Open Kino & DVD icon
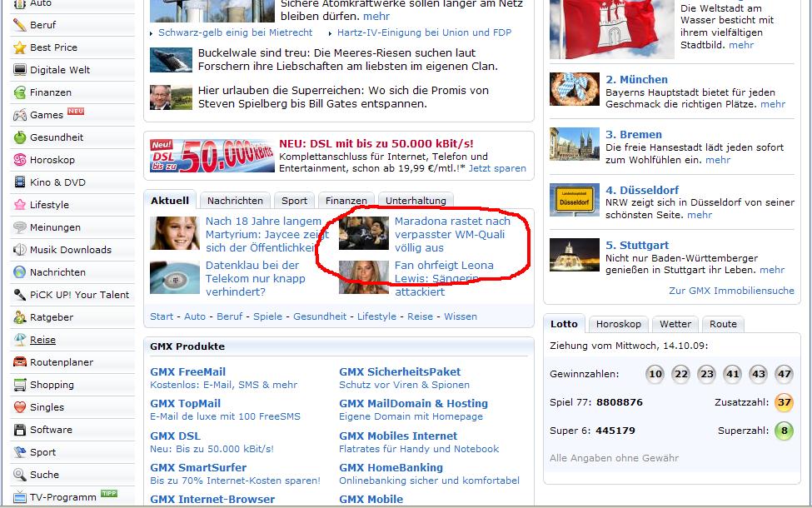The width and height of the screenshot is (812, 508). [x=19, y=182]
